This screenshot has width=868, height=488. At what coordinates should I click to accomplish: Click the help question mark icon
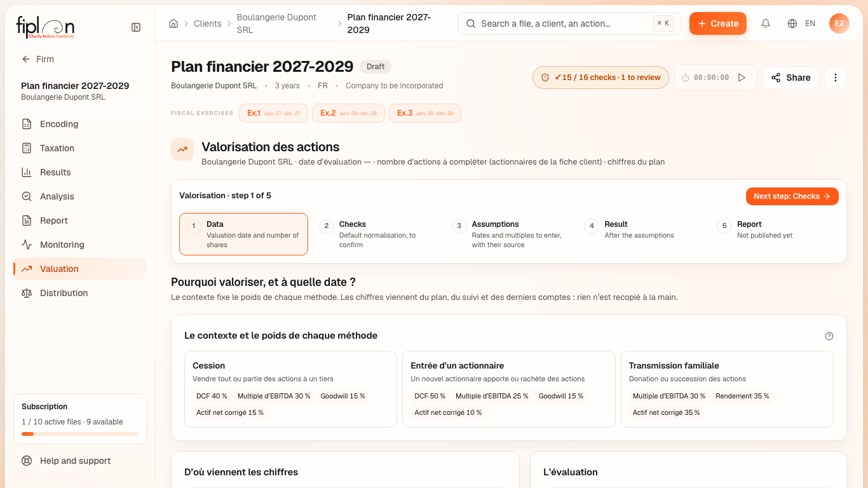(829, 336)
